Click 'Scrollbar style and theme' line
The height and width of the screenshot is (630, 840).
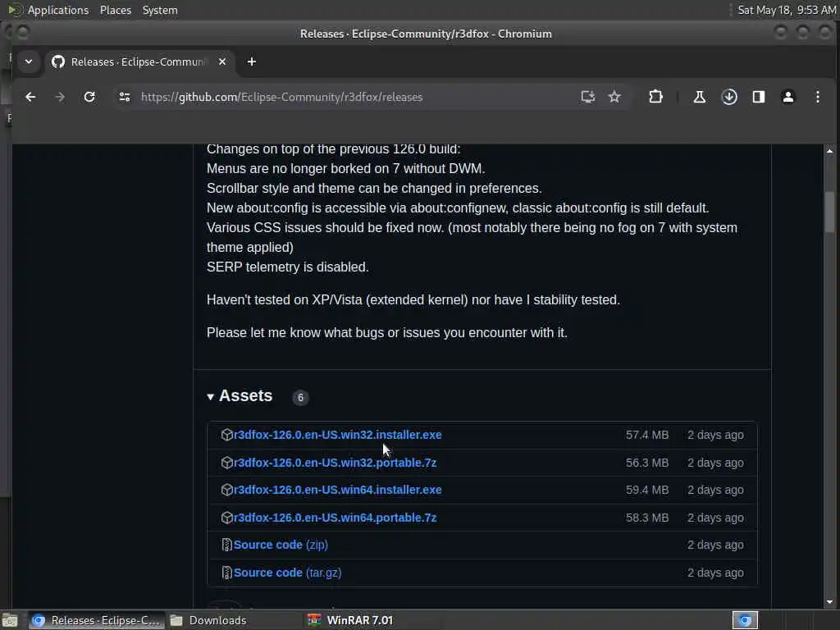(374, 189)
